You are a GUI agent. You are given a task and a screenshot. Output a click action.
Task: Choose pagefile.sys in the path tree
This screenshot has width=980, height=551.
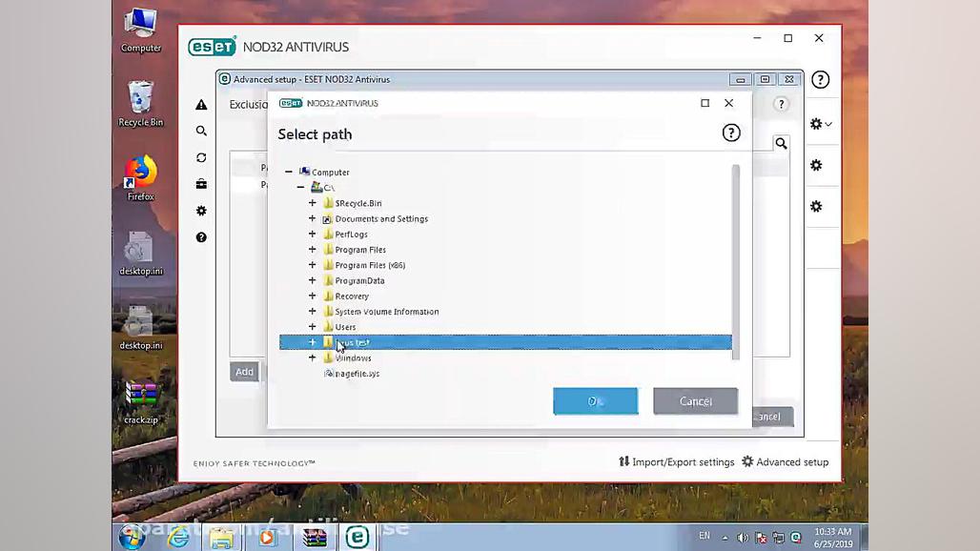click(x=357, y=374)
